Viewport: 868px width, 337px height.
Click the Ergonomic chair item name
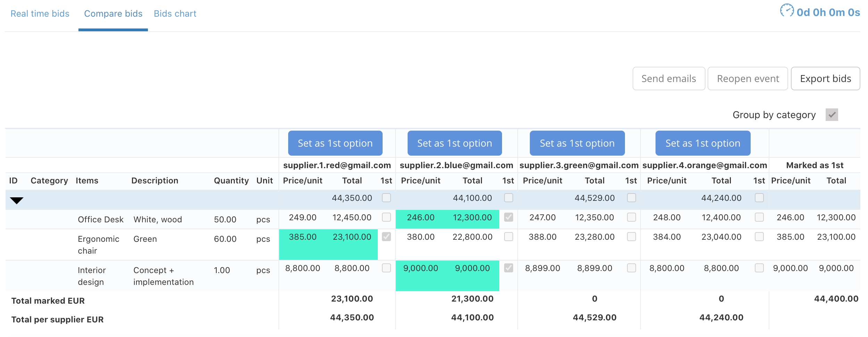99,245
